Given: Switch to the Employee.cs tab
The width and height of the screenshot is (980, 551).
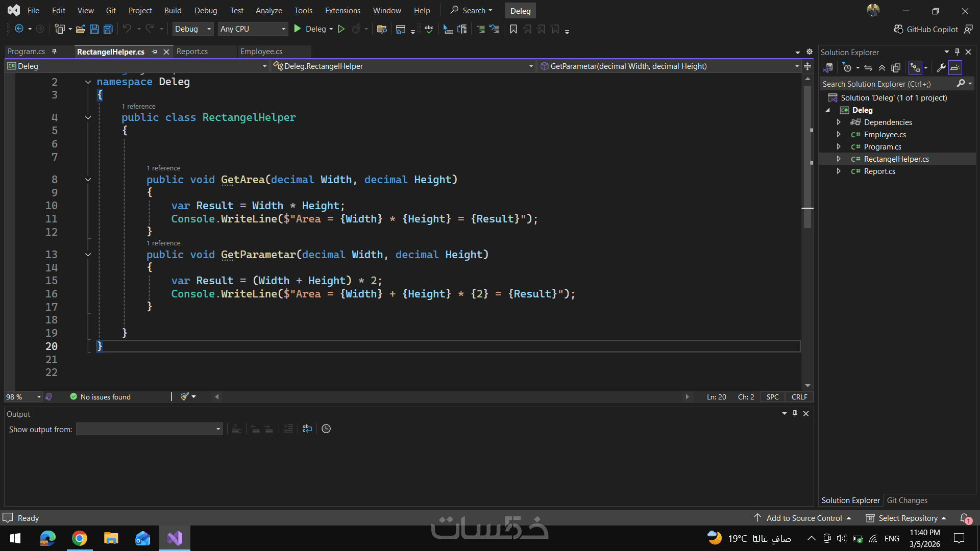Looking at the screenshot, I should pos(261,52).
